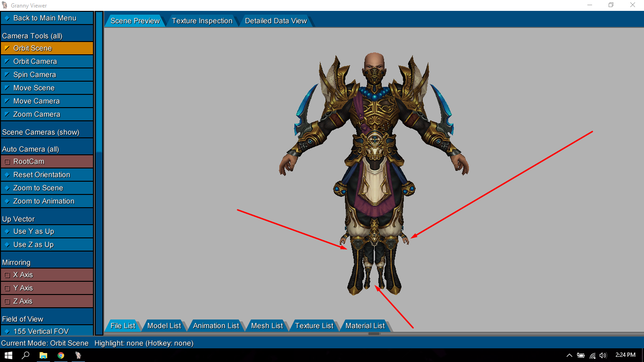Image resolution: width=644 pixels, height=362 pixels.
Task: Show hidden system tray icons
Action: pyautogui.click(x=569, y=355)
